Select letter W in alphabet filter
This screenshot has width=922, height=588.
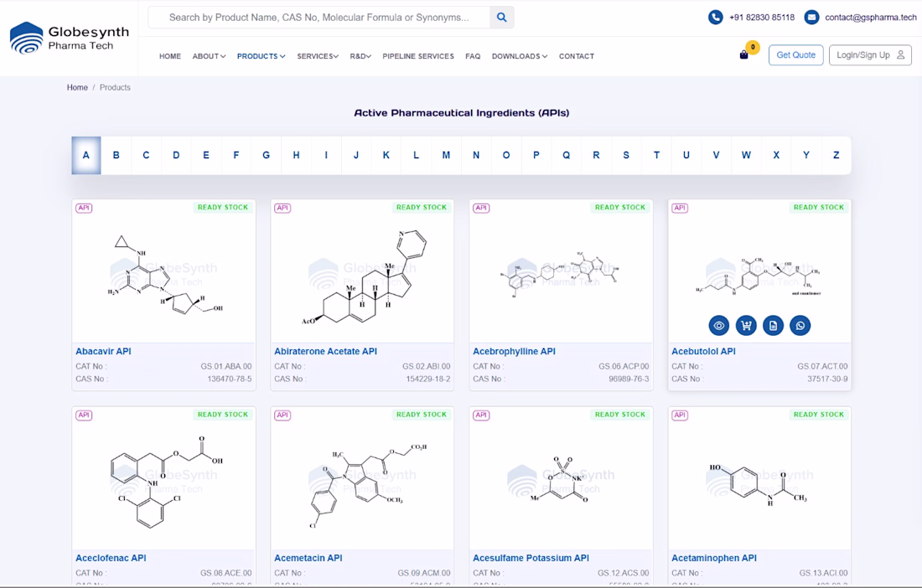[746, 156]
